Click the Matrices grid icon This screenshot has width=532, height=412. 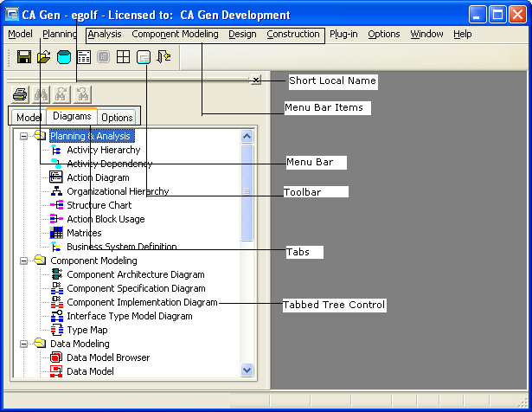click(56, 233)
